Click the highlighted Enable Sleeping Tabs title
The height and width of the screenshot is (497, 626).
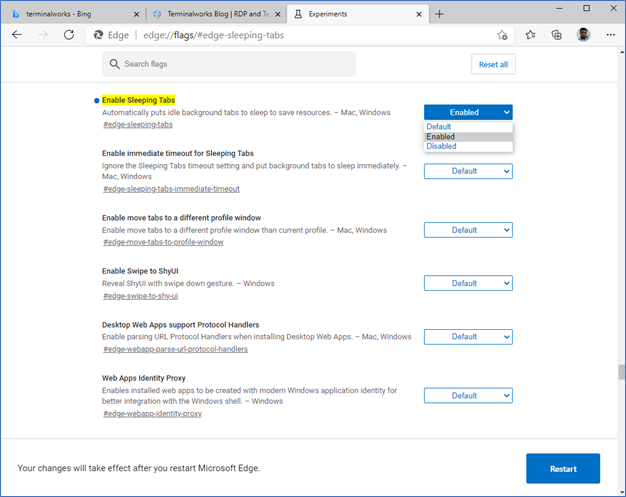139,100
